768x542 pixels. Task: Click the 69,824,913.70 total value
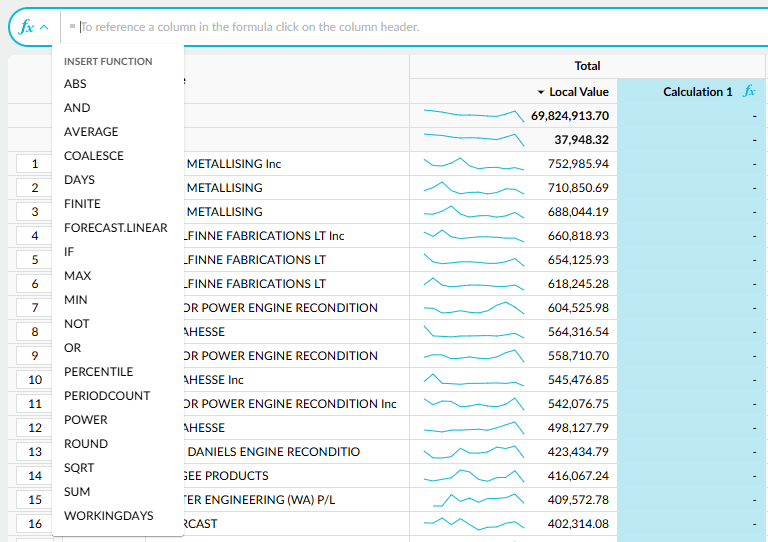tap(570, 116)
